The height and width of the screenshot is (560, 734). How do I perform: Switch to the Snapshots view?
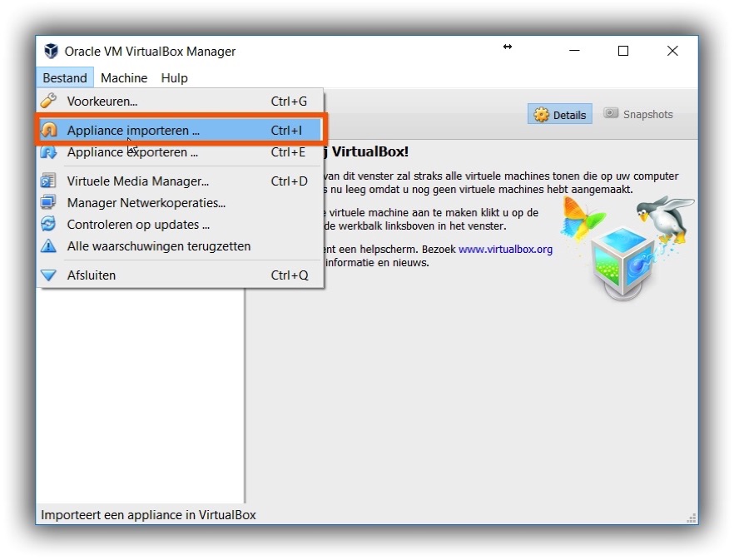(x=638, y=114)
